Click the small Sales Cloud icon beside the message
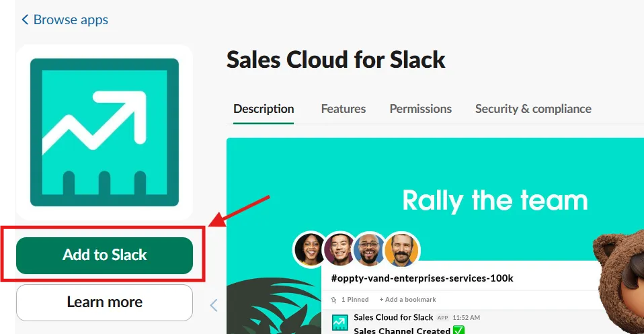Image resolution: width=644 pixels, height=334 pixels. pyautogui.click(x=341, y=322)
